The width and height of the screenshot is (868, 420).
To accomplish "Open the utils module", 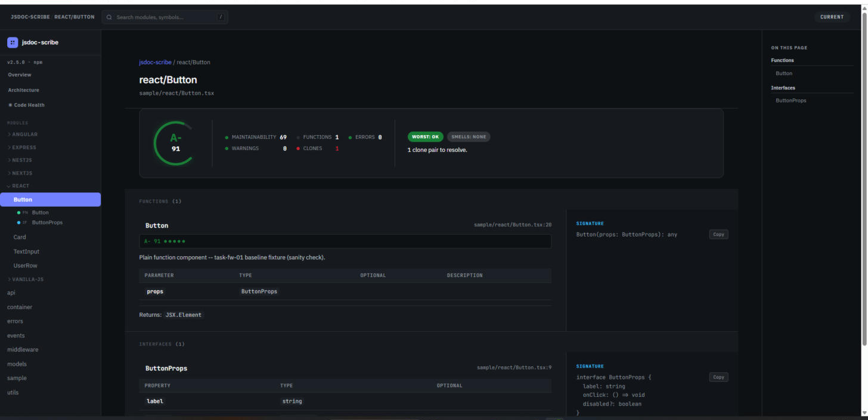I will point(13,393).
